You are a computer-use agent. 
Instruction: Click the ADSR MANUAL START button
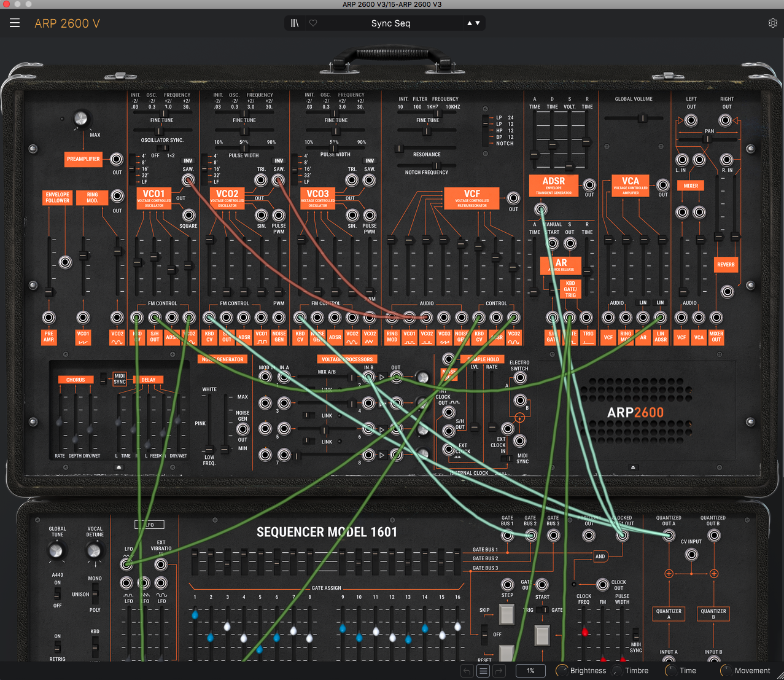tap(553, 244)
